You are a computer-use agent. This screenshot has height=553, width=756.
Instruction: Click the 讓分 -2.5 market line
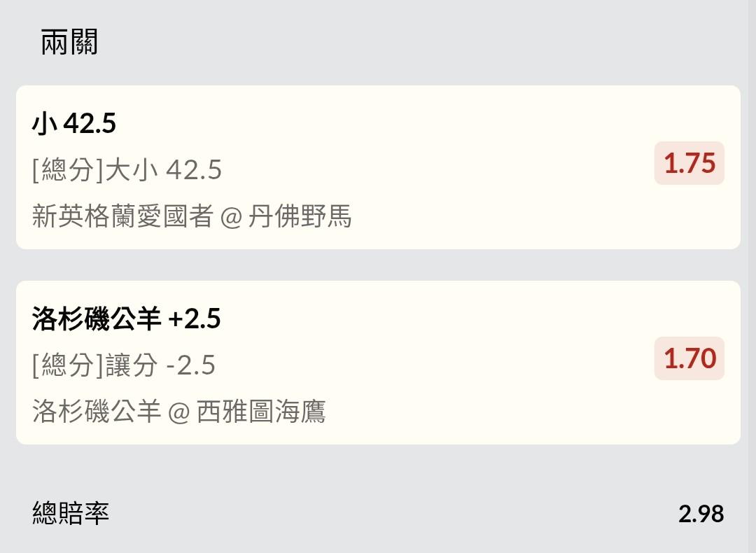point(160,365)
